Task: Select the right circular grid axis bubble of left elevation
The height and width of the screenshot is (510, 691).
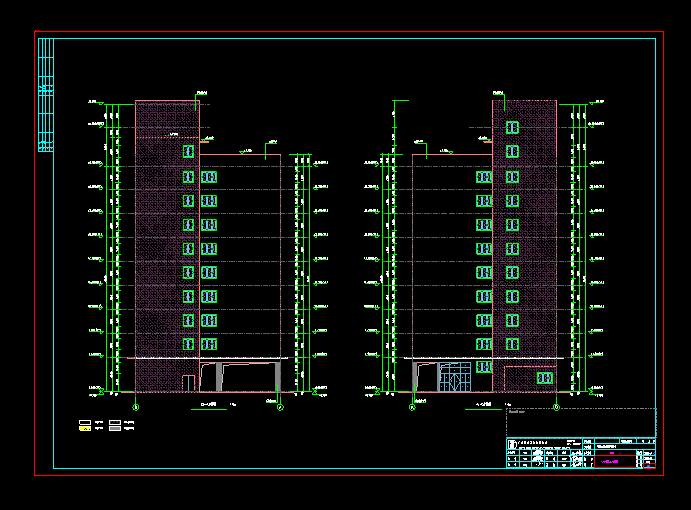Action: (x=280, y=407)
